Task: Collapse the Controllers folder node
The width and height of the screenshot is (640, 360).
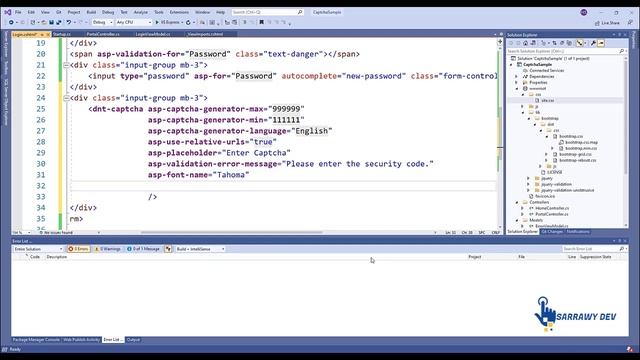Action: click(x=517, y=202)
